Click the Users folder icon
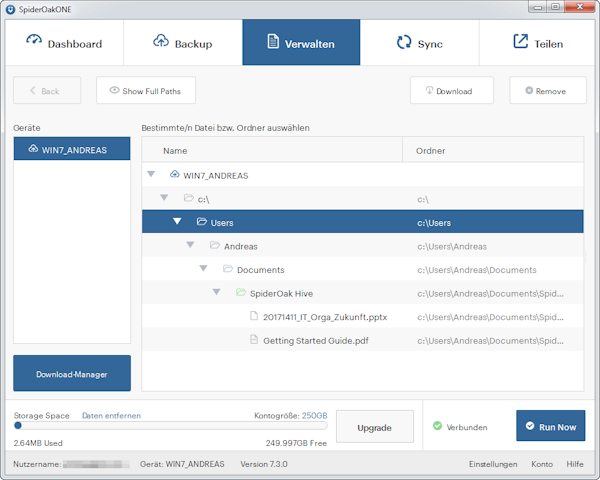Screen dimensions: 600x480 [x=202, y=222]
